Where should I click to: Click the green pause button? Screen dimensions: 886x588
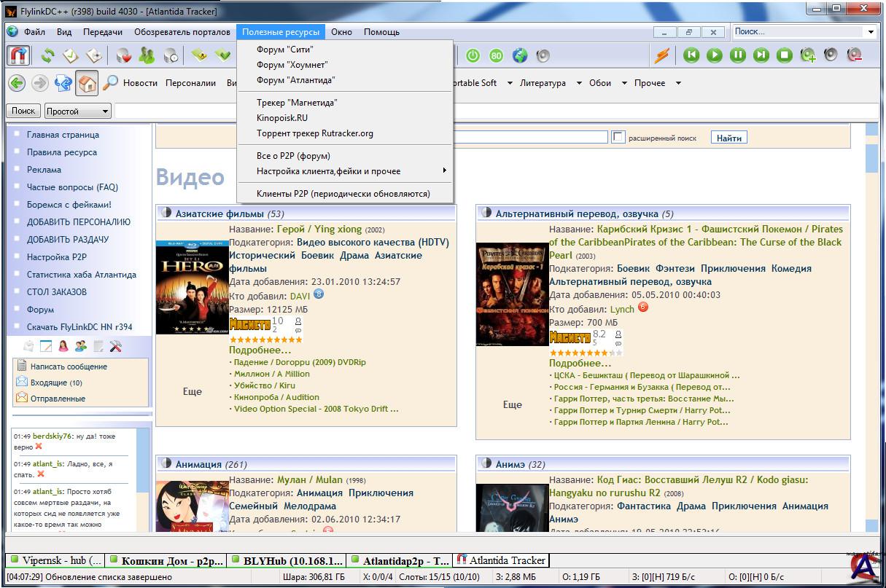[x=738, y=55]
